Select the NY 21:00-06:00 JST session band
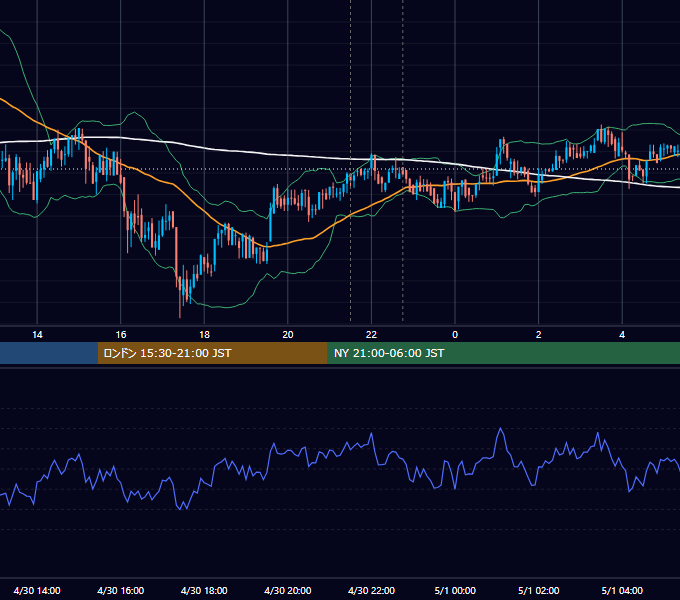Screen dimensions: 680x600 click(x=503, y=353)
